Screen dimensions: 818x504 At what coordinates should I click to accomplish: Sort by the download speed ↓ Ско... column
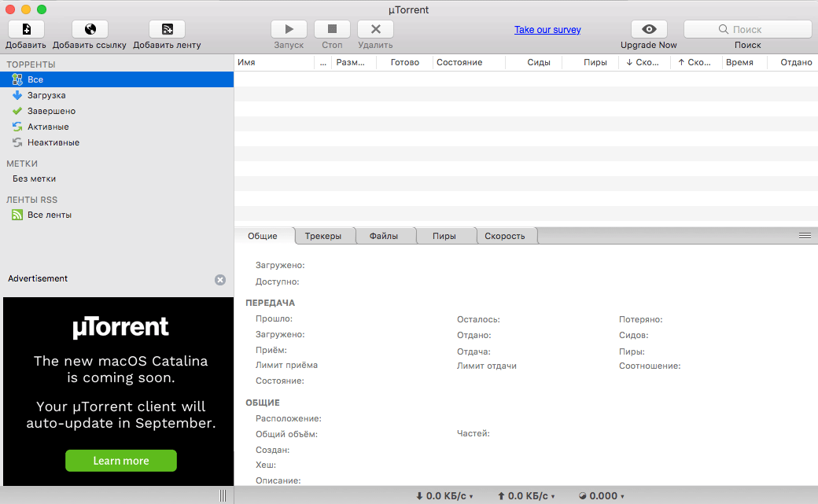[643, 62]
